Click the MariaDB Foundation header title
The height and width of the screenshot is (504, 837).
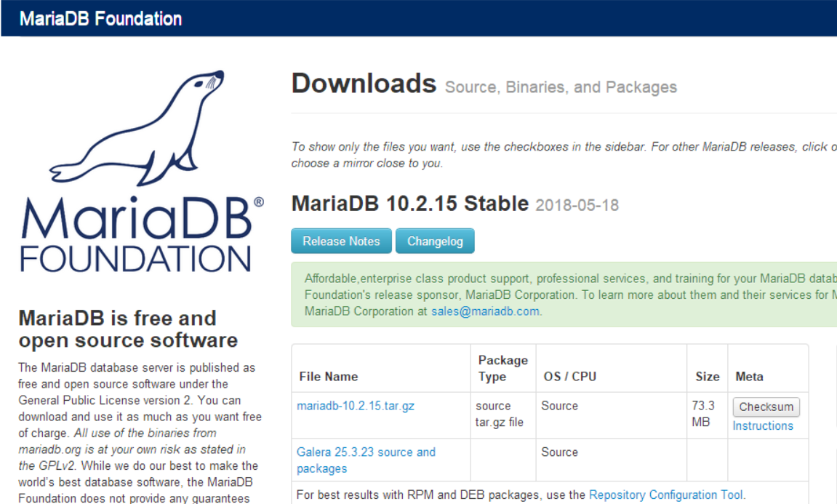coord(100,19)
